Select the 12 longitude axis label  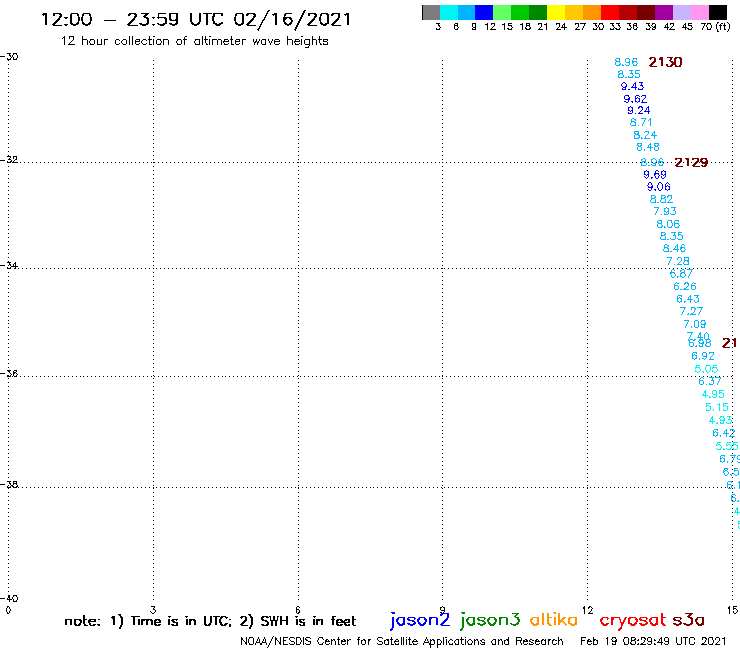(587, 610)
